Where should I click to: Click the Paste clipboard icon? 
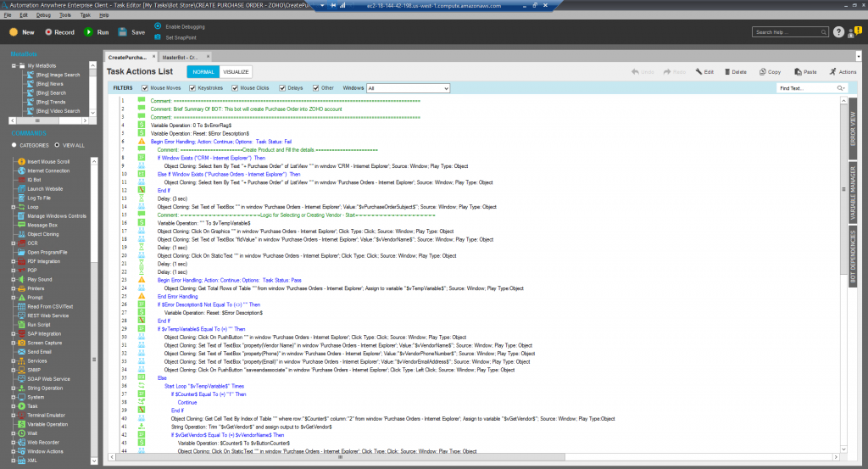coord(804,72)
